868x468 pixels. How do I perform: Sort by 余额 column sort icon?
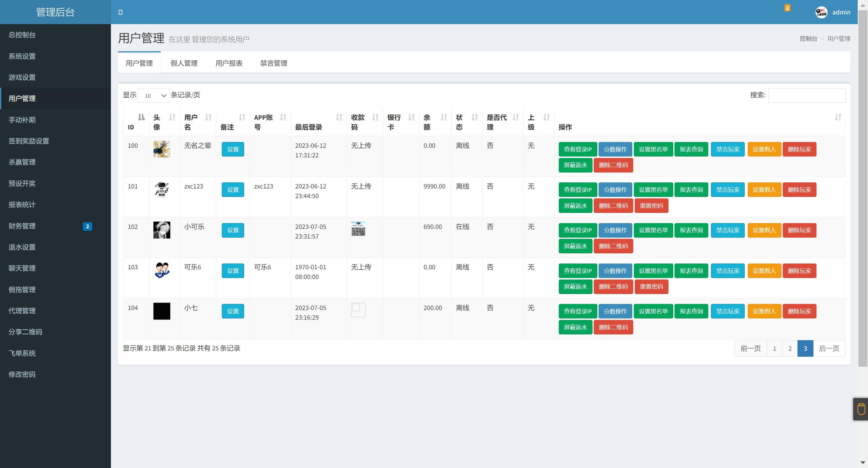click(443, 117)
